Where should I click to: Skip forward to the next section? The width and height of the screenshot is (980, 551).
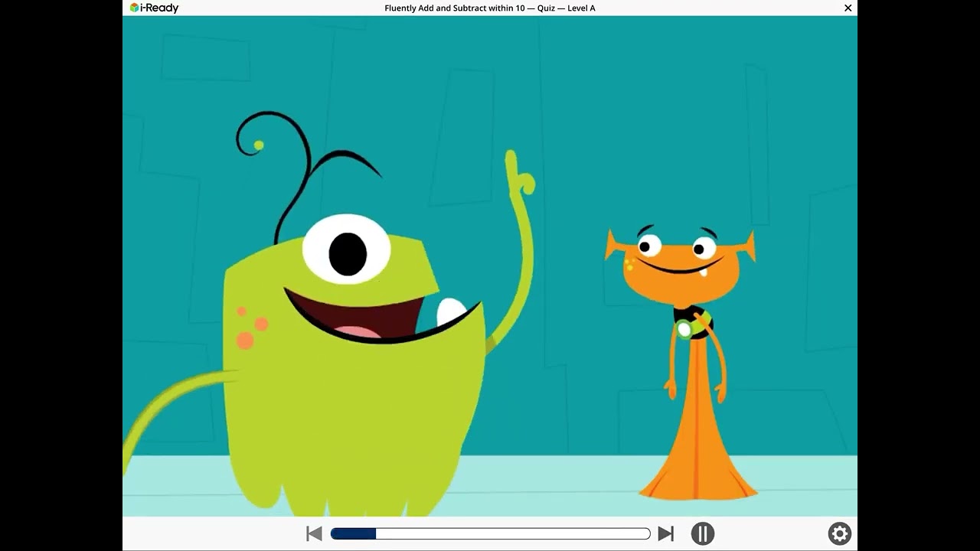click(x=666, y=534)
